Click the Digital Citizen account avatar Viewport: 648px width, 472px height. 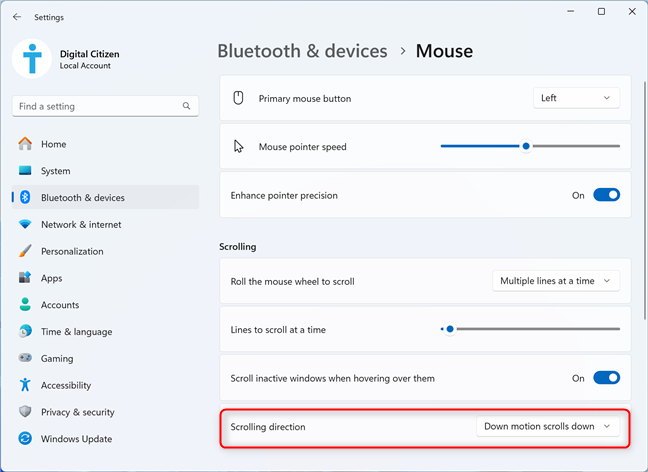(x=32, y=59)
